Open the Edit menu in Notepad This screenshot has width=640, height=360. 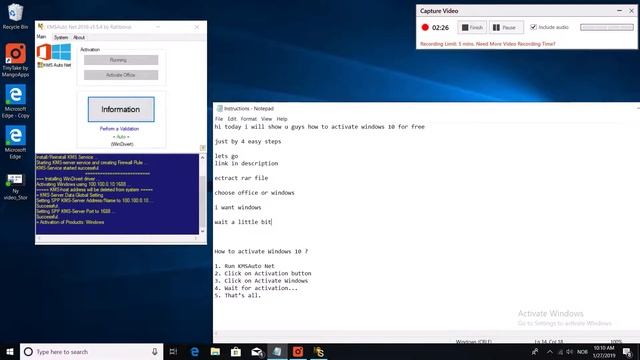coord(232,119)
